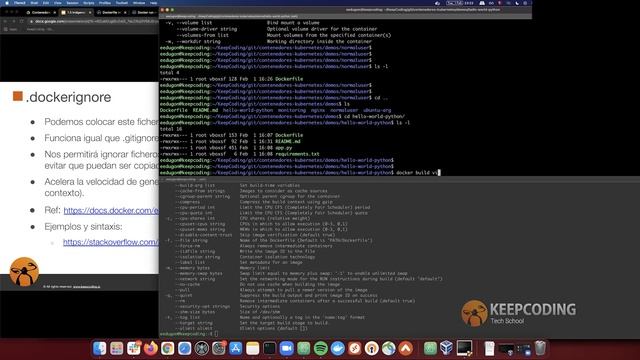Open Launchpad in the dock
Image resolution: width=640 pixels, height=360 pixels.
(117, 348)
